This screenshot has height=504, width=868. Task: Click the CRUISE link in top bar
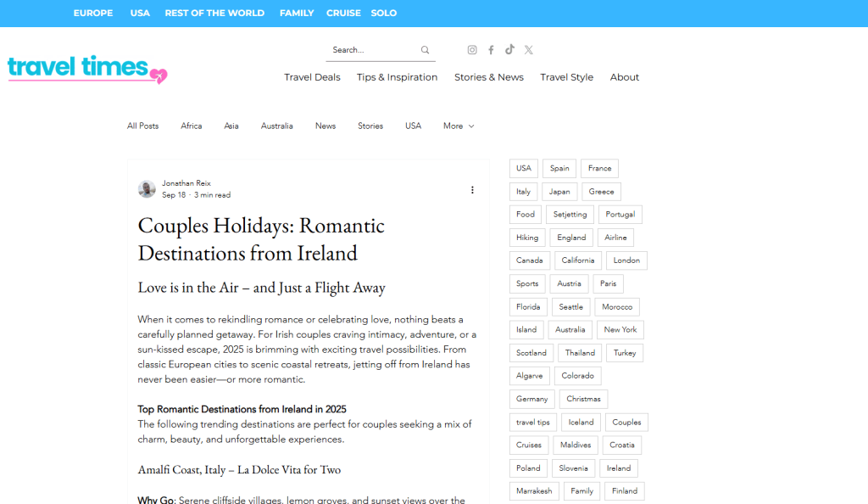343,13
